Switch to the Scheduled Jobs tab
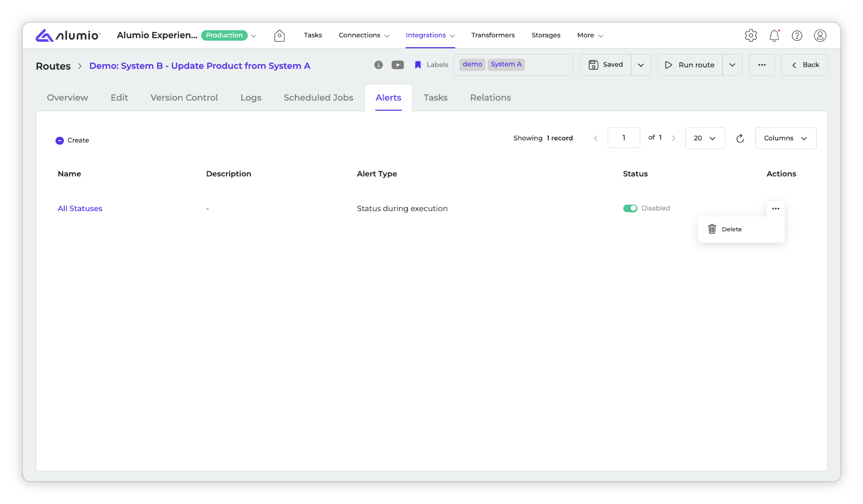Screen dimensions: 863x504 [318, 98]
